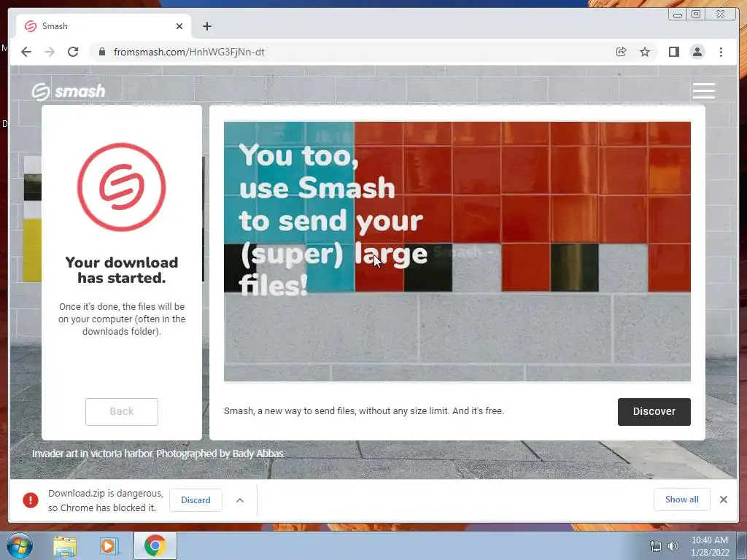Open Chrome's three-dot menu
This screenshot has height=560, width=747.
point(721,52)
